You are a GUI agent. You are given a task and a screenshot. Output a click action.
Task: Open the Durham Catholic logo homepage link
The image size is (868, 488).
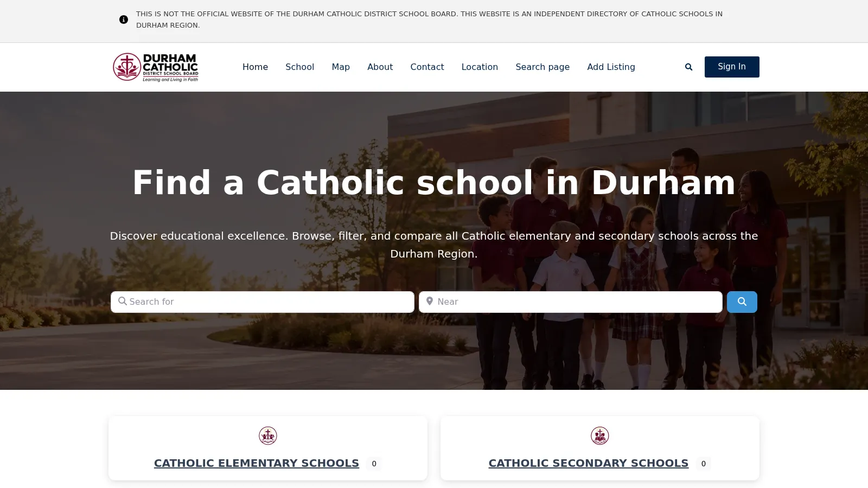click(156, 67)
